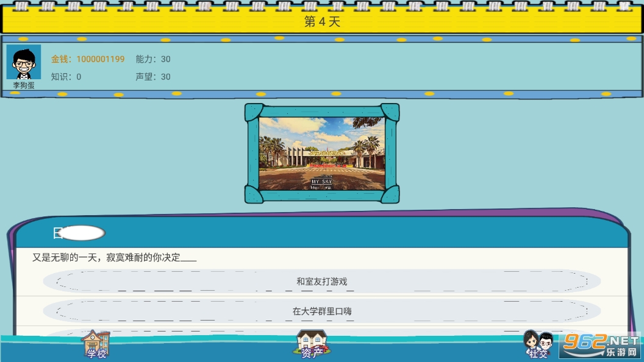
Task: Tap the 声望: 30 stat
Action: coord(153,77)
